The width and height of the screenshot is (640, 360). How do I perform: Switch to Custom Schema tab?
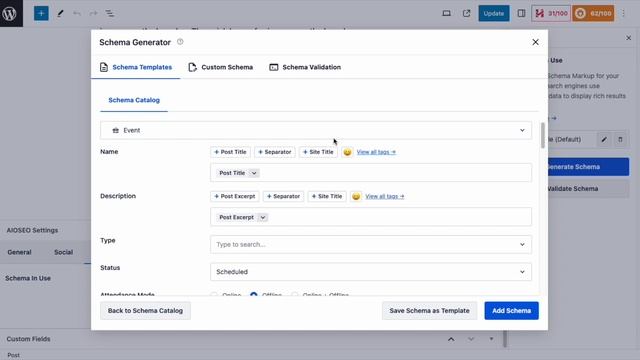pyautogui.click(x=221, y=67)
